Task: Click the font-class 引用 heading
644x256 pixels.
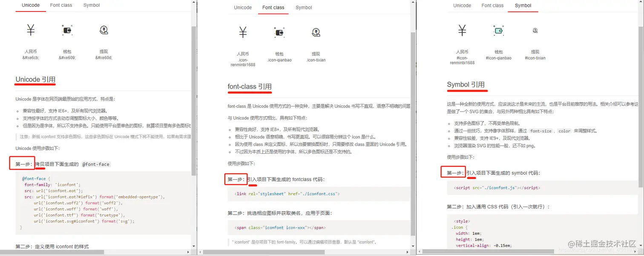Action: pos(250,86)
